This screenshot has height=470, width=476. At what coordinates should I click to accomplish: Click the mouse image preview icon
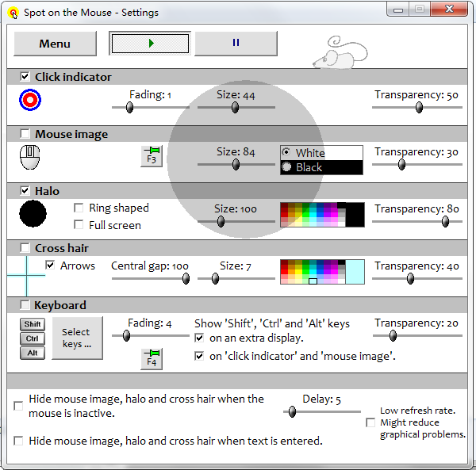tap(30, 157)
